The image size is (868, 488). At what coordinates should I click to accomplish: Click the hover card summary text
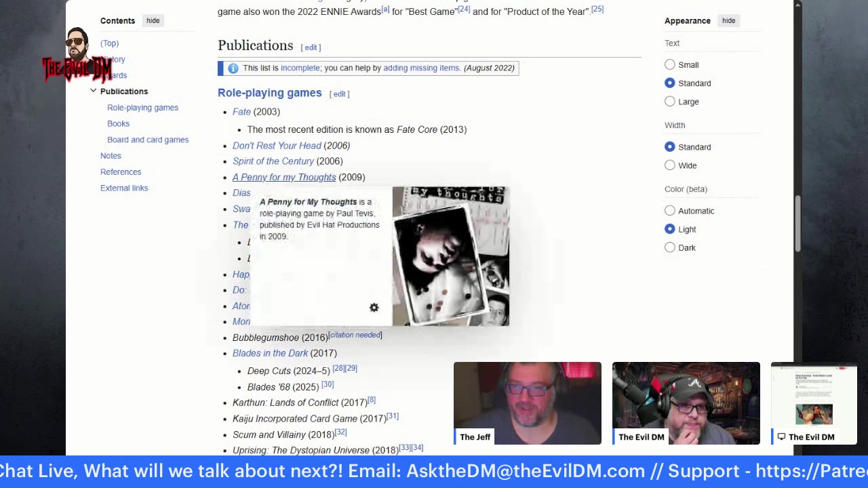[x=319, y=219]
